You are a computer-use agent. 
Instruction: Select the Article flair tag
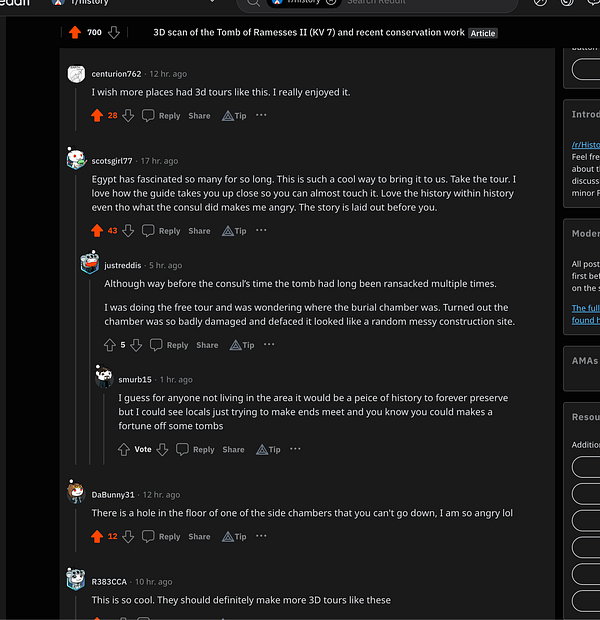483,33
